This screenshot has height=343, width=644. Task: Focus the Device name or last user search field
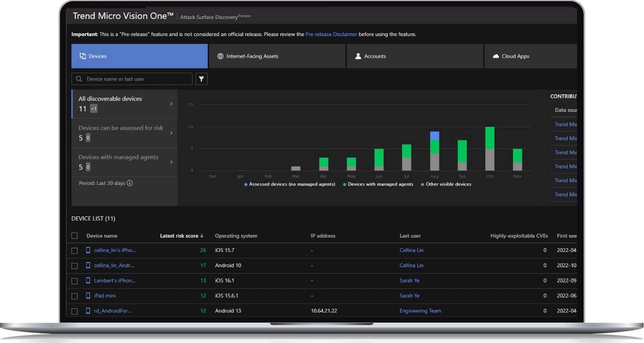[x=132, y=79]
